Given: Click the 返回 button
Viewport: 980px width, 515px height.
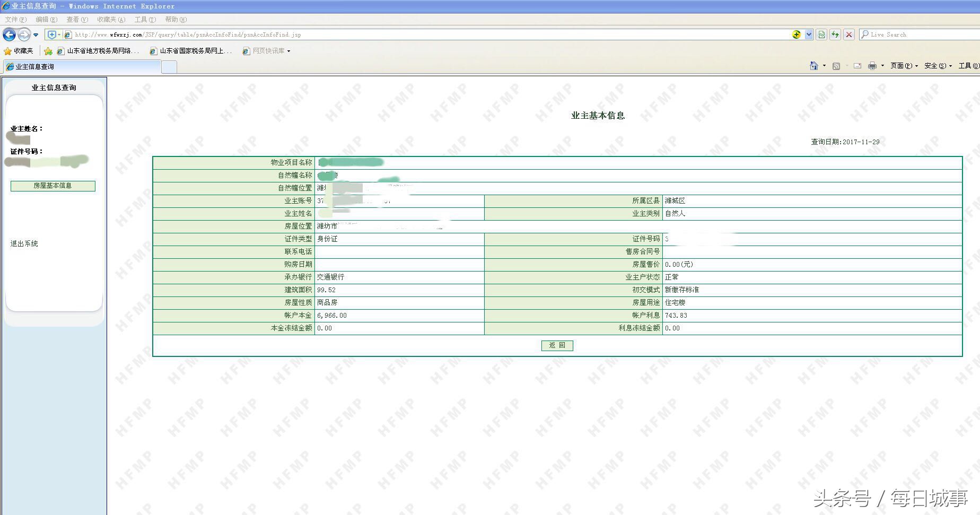Looking at the screenshot, I should point(557,345).
